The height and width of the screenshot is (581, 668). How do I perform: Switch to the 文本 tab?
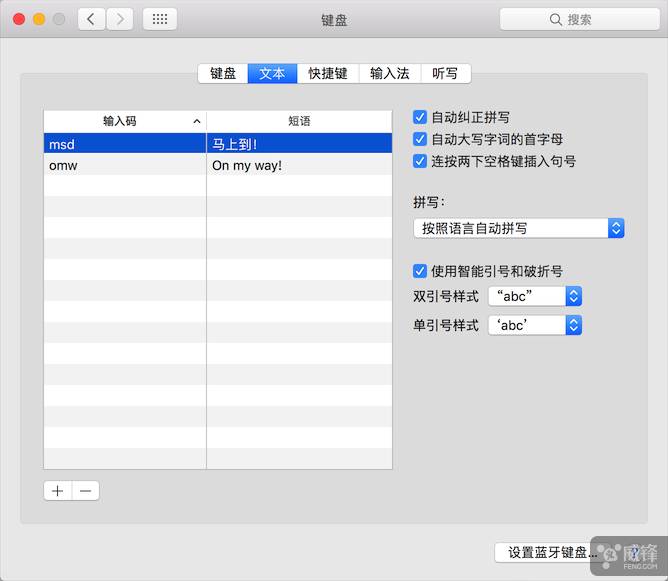coord(272,73)
